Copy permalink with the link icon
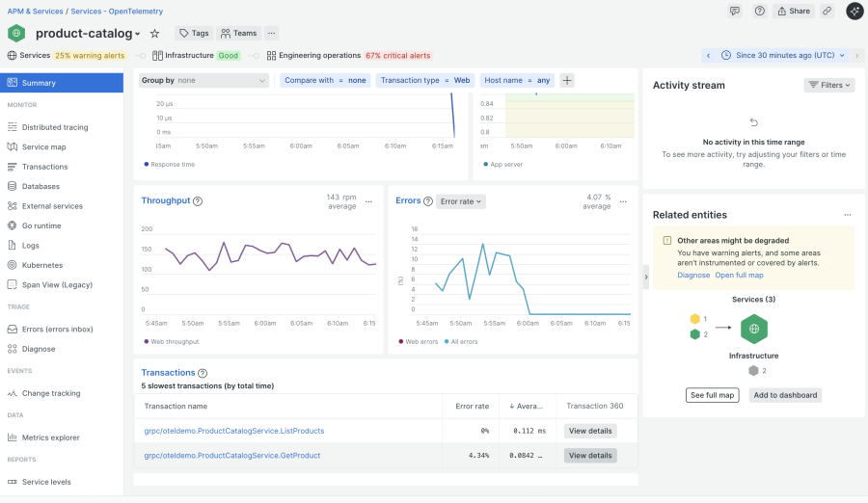The height and width of the screenshot is (503, 868). 827,11
